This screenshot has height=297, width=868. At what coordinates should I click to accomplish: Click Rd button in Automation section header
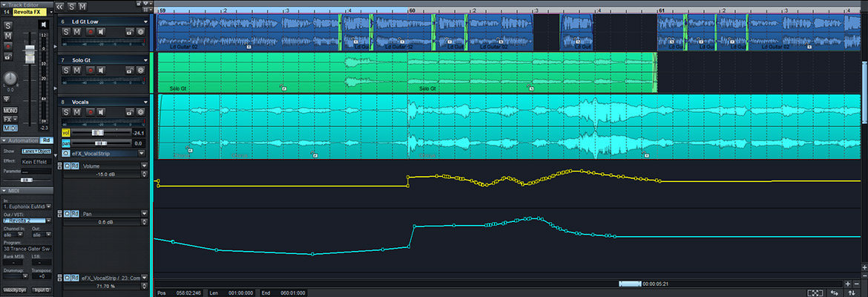47,141
